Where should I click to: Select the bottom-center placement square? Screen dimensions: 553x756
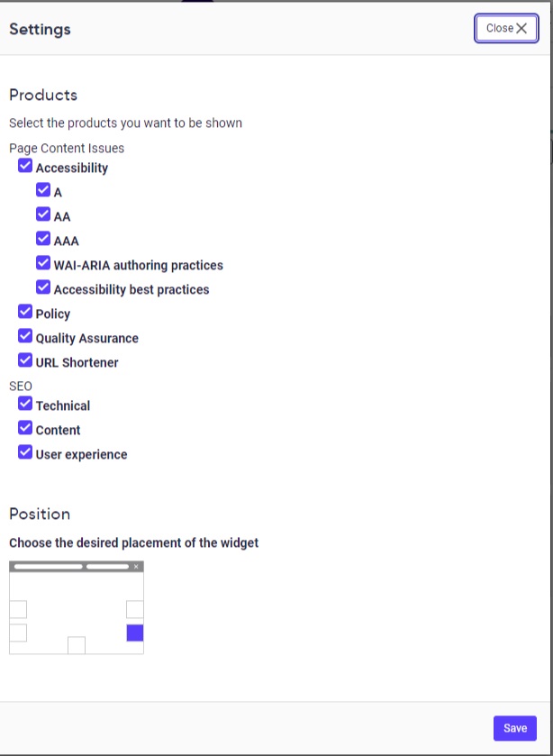77,645
